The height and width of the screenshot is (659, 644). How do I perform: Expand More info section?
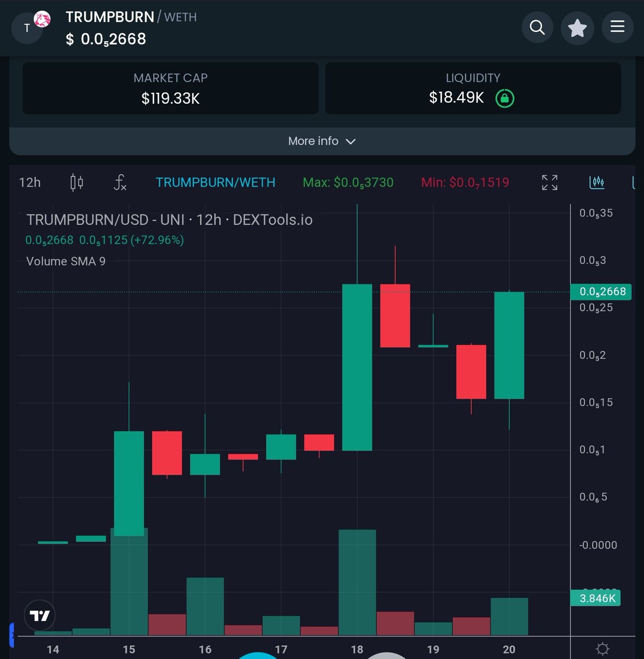[322, 141]
